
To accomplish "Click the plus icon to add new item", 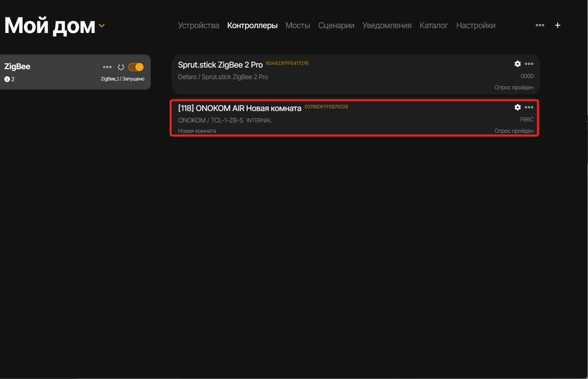I will (557, 25).
